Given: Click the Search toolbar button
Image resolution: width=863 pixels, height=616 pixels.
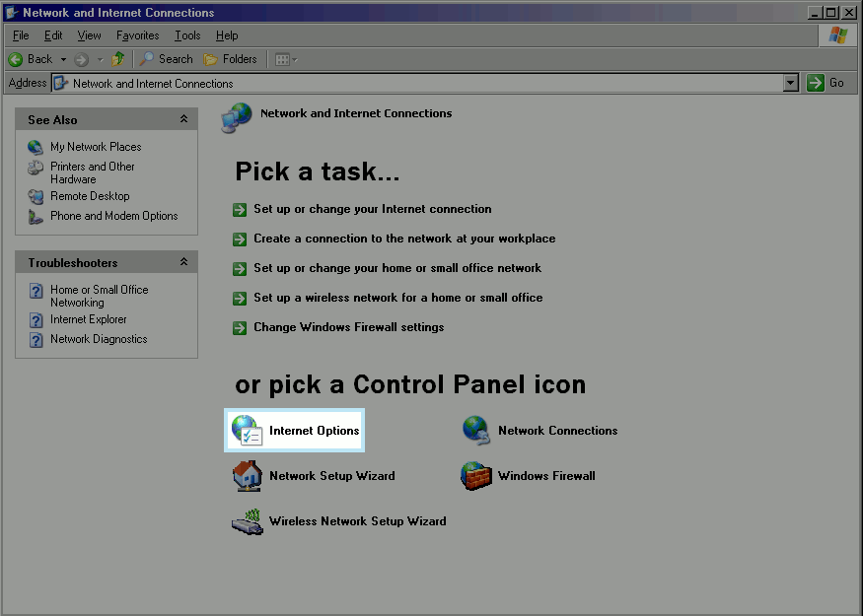Looking at the screenshot, I should (166, 59).
